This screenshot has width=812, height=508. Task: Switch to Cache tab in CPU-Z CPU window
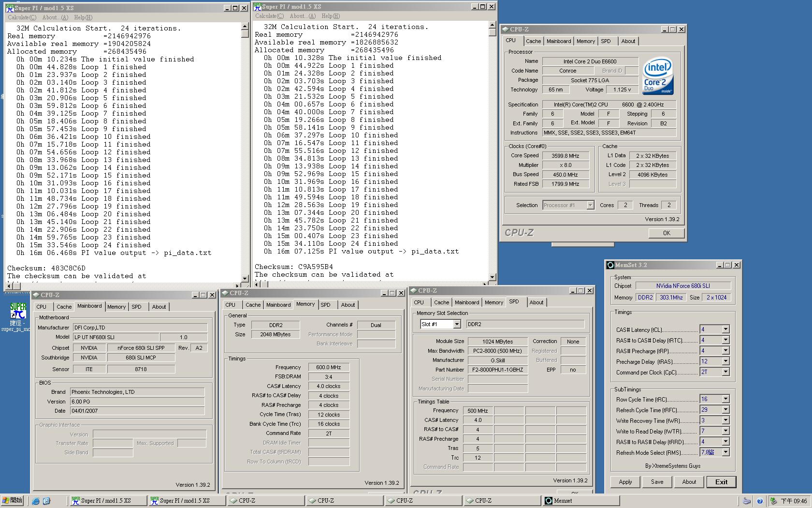click(x=533, y=41)
